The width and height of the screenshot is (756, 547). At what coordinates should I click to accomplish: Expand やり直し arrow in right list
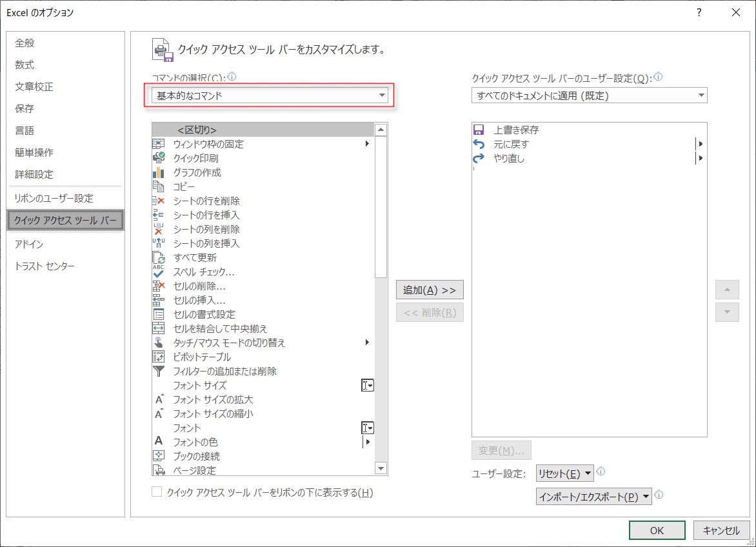coord(700,158)
